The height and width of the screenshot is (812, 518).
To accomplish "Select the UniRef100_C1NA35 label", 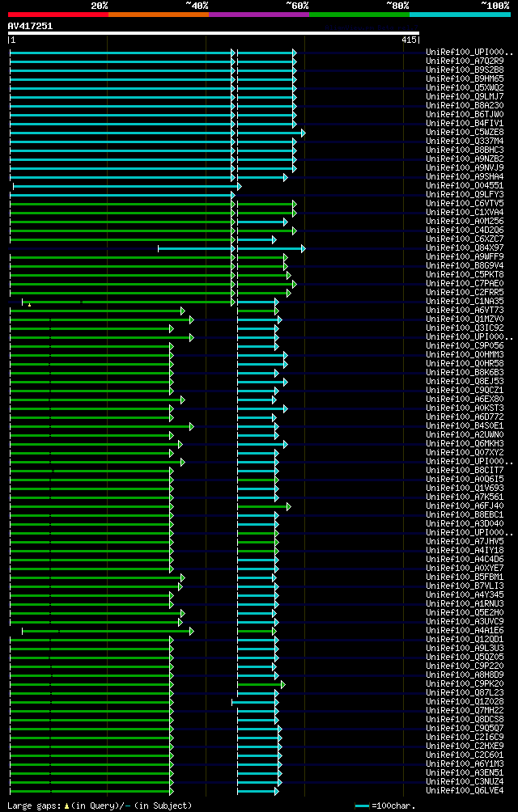I will tap(465, 301).
